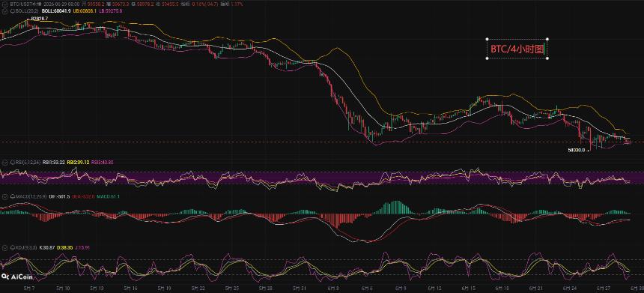Click the J:15.91 value

click(82, 248)
